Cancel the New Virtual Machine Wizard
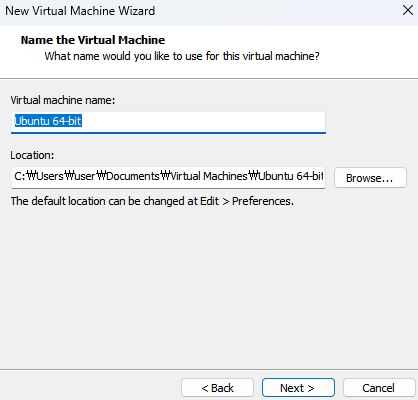The height and width of the screenshot is (400, 418). (379, 388)
